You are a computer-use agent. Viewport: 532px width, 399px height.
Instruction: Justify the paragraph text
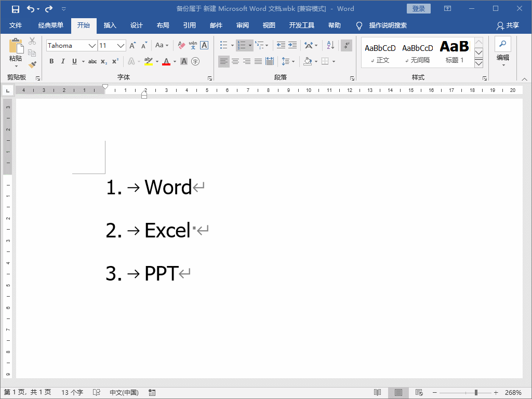coord(258,61)
